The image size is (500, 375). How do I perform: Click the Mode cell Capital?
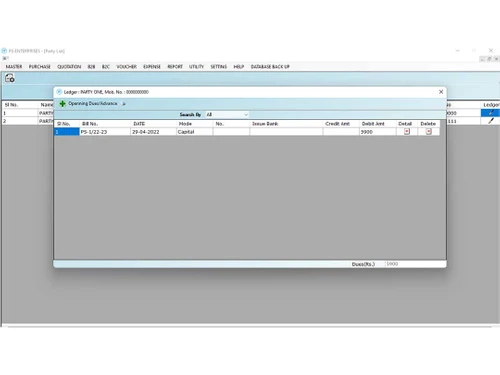[x=194, y=132]
